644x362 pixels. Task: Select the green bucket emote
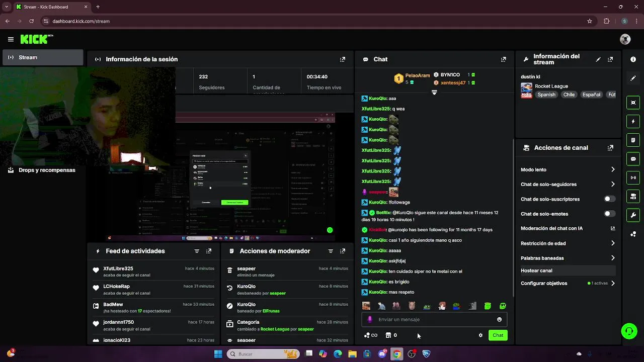coord(488,306)
